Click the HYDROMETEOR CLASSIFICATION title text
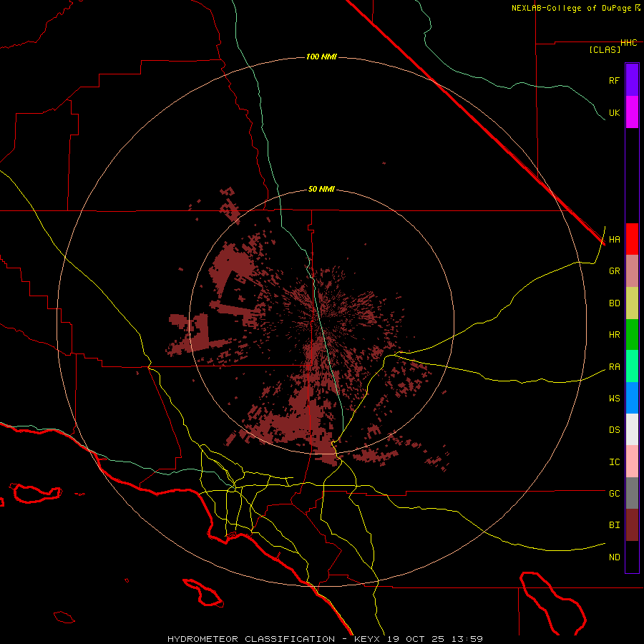 click(x=251, y=639)
